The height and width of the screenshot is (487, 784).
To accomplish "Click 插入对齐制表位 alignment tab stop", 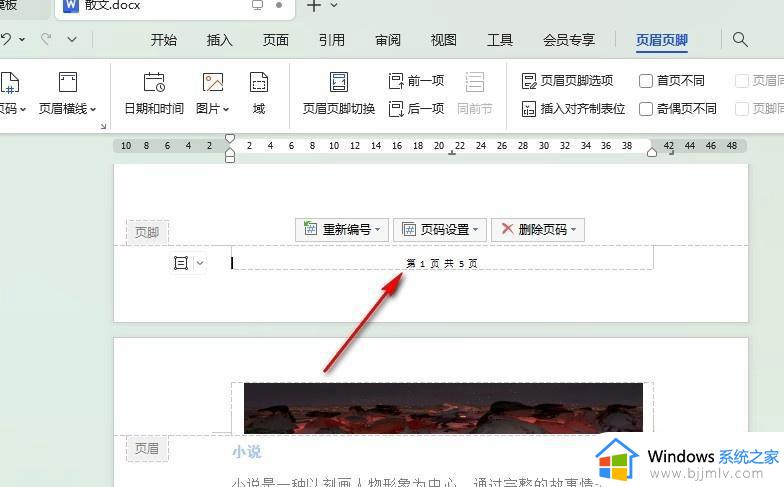I will (573, 108).
